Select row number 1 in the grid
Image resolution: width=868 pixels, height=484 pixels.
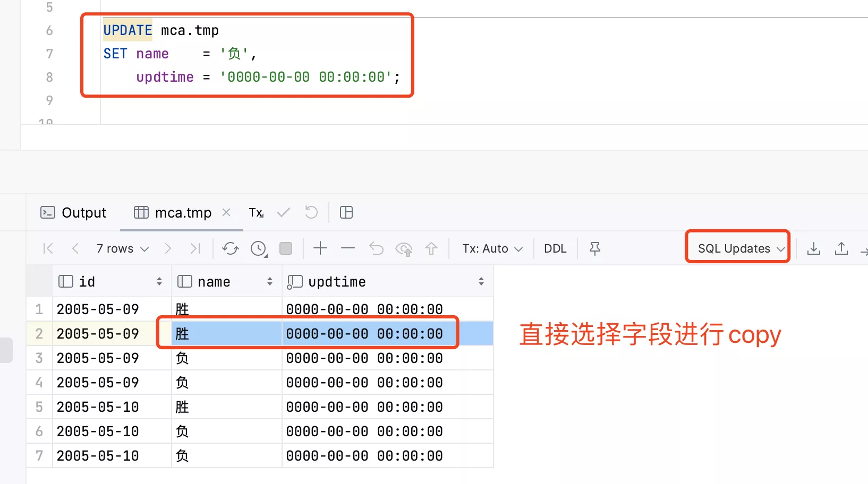click(39, 309)
